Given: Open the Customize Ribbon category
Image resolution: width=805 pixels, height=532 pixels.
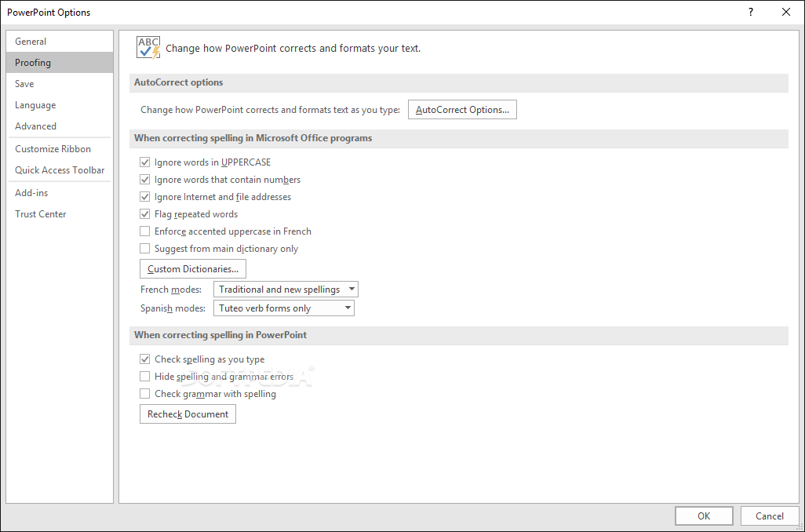Looking at the screenshot, I should (x=60, y=149).
